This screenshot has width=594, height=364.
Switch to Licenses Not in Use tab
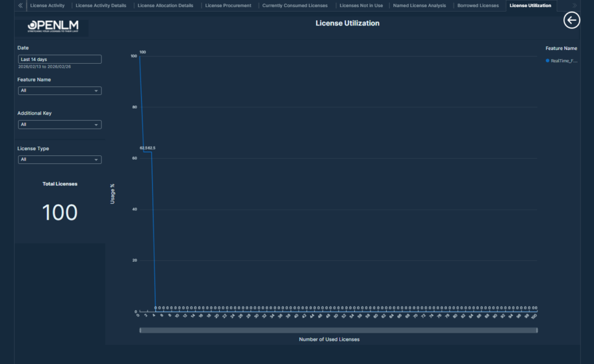[361, 6]
